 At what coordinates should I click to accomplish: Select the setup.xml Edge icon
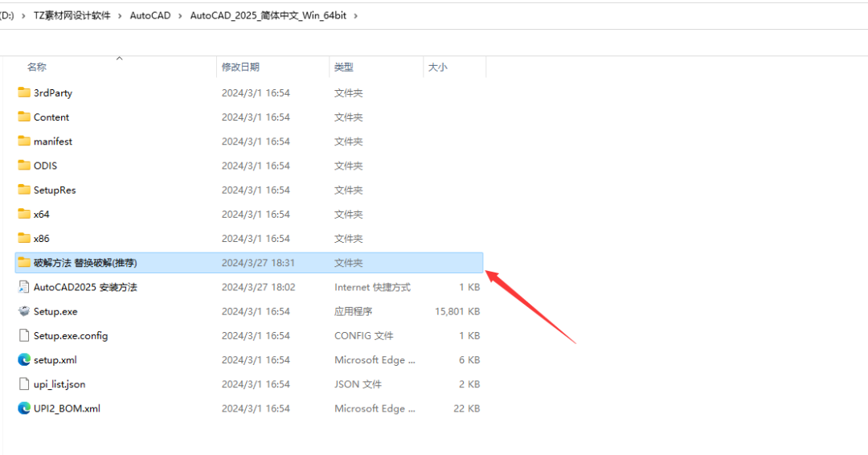click(24, 360)
